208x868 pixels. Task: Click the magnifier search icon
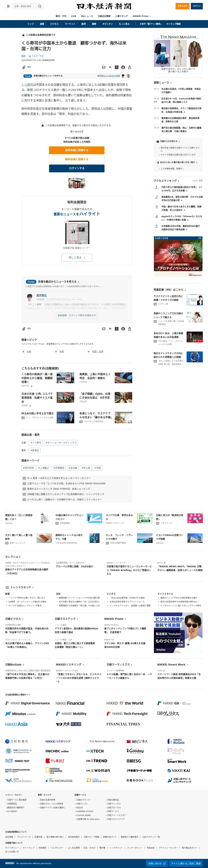40,6
